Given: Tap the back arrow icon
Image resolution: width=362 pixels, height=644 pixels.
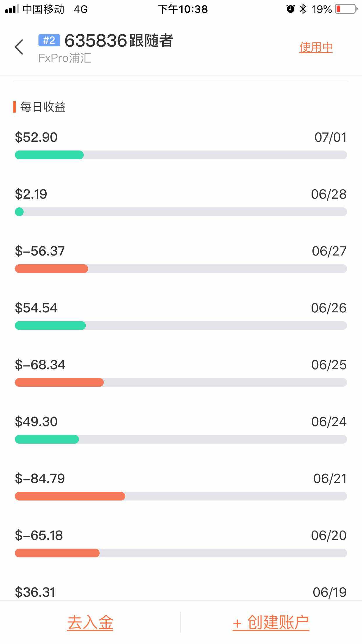Looking at the screenshot, I should (19, 47).
